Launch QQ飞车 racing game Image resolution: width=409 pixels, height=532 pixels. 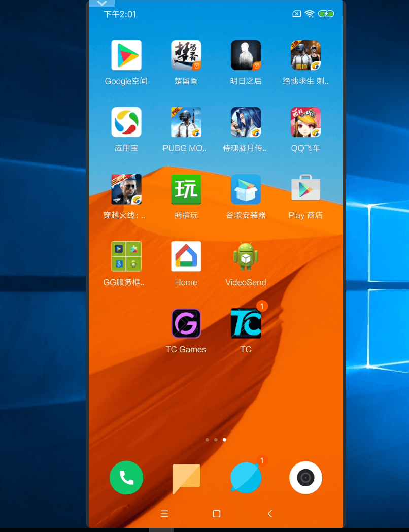(305, 122)
